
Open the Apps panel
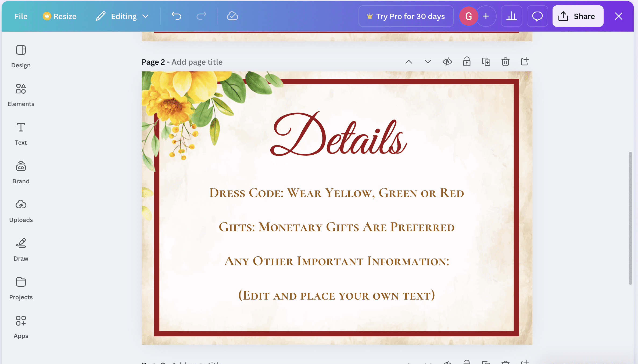21,327
